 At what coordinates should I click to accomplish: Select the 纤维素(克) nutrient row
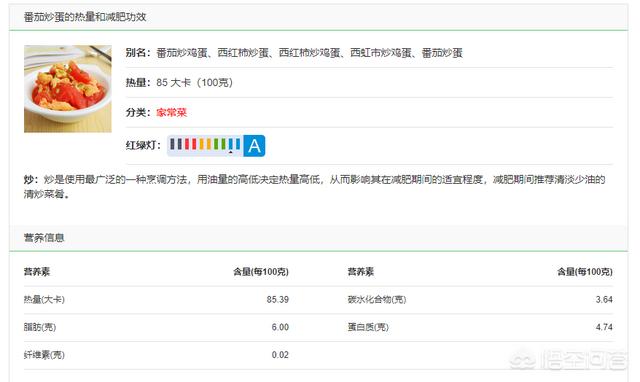(x=156, y=355)
